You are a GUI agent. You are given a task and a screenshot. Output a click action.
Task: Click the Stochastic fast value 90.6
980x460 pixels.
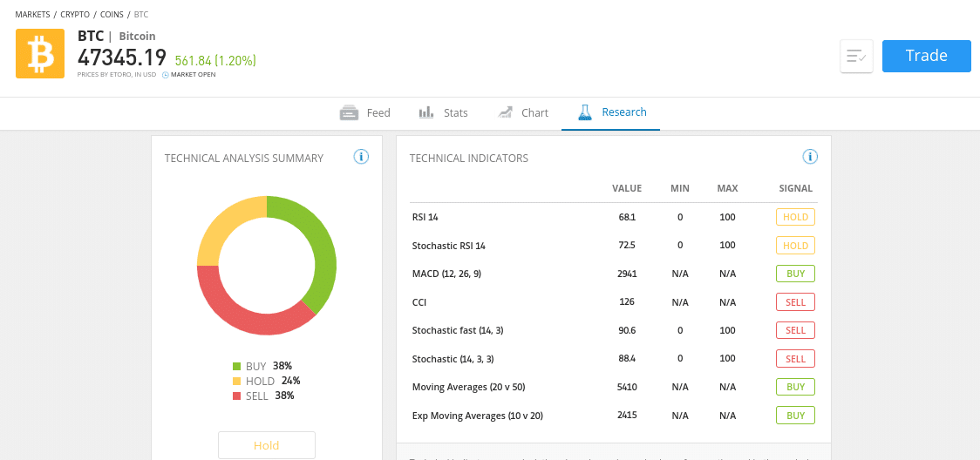coord(627,330)
